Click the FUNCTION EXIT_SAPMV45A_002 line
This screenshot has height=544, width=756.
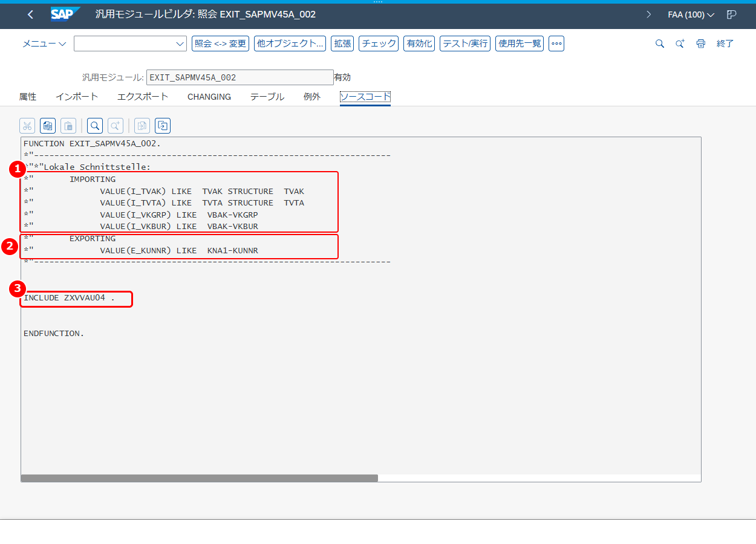pyautogui.click(x=92, y=143)
